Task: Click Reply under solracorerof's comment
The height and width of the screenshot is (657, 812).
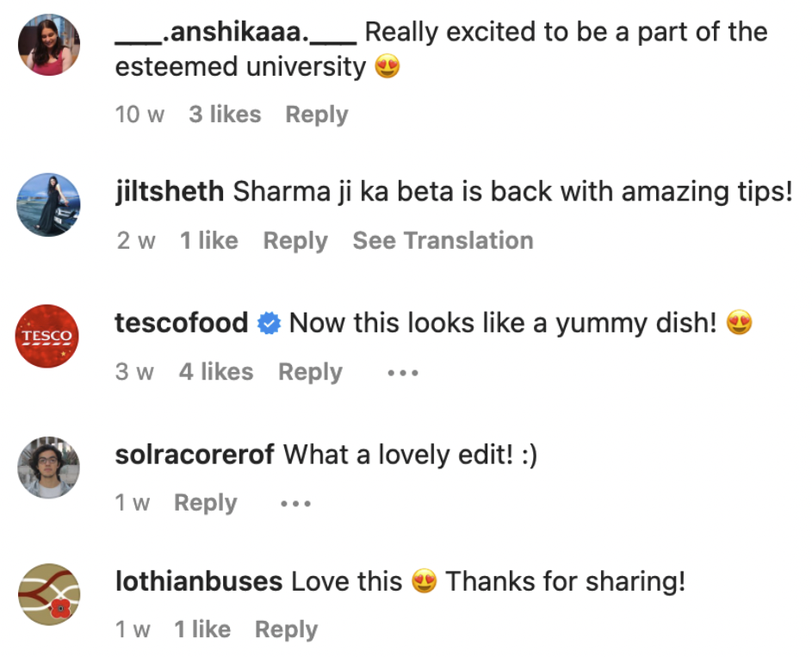Action: tap(205, 503)
